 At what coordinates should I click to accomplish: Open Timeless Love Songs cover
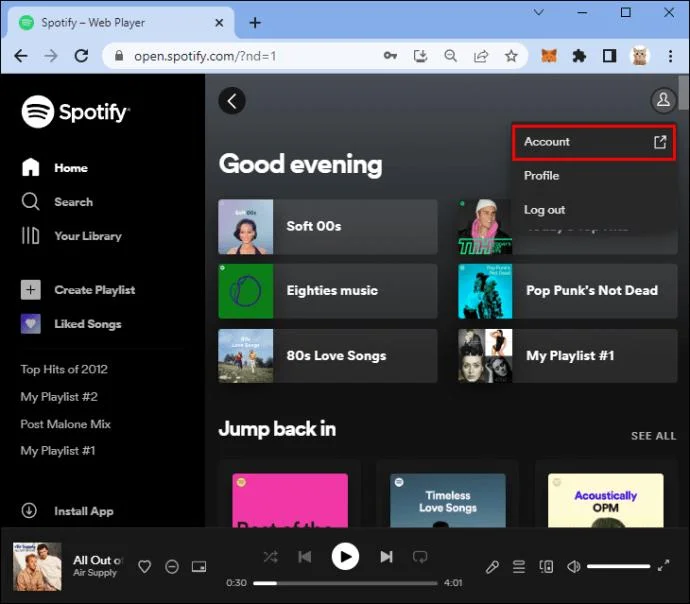(448, 500)
